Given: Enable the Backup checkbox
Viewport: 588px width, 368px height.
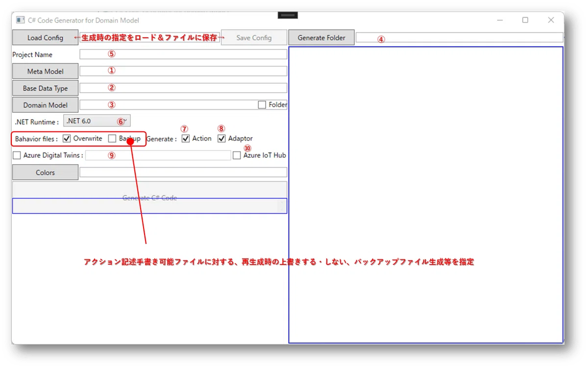Looking at the screenshot, I should [x=112, y=139].
